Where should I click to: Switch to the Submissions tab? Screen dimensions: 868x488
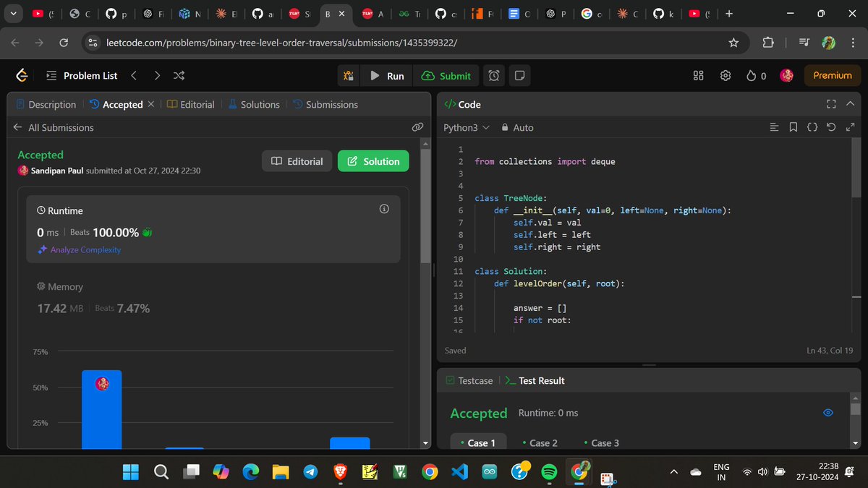click(x=325, y=104)
